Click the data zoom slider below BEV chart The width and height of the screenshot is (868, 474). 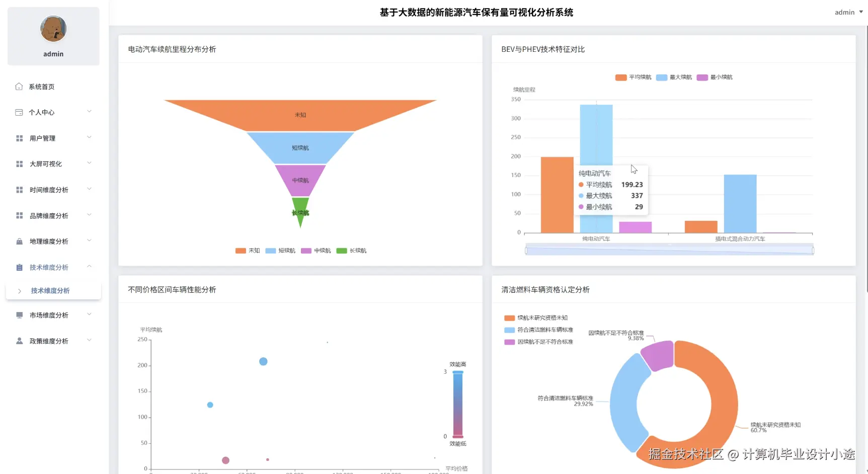click(668, 249)
